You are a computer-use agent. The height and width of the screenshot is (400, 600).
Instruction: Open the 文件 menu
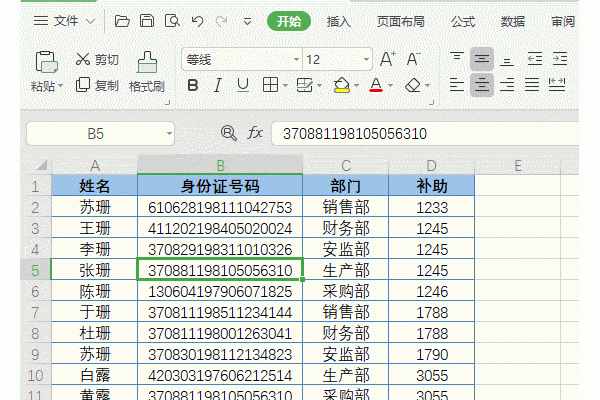pyautogui.click(x=64, y=21)
